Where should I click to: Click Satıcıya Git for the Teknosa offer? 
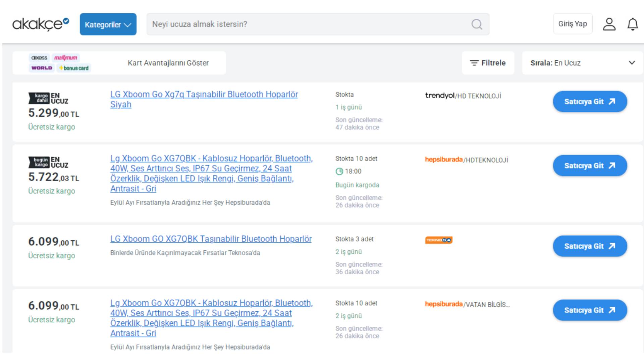(590, 246)
